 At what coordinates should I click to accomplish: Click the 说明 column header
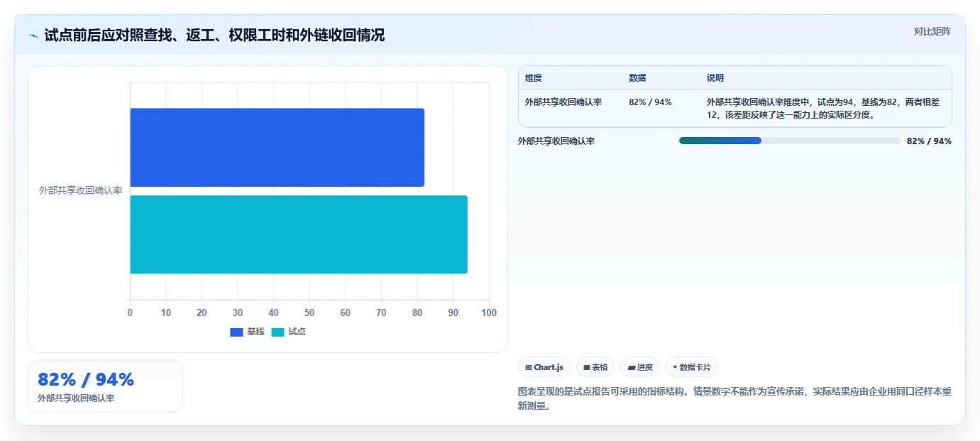[x=715, y=78]
